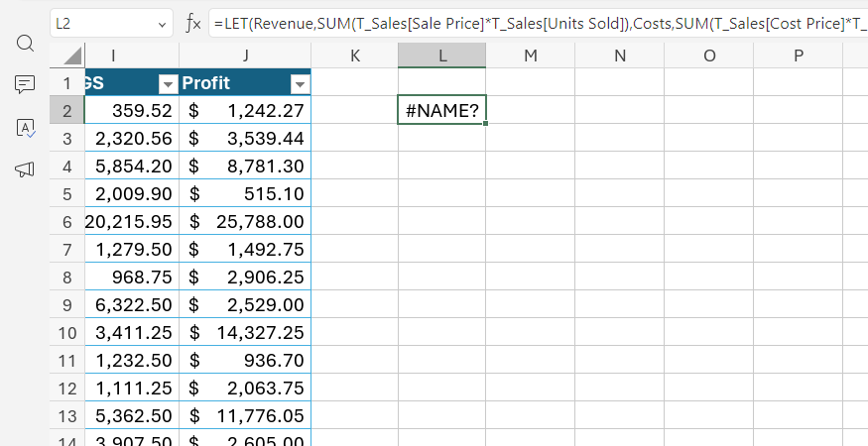Click cell with value 3,411.25
The height and width of the screenshot is (446, 868).
point(132,332)
